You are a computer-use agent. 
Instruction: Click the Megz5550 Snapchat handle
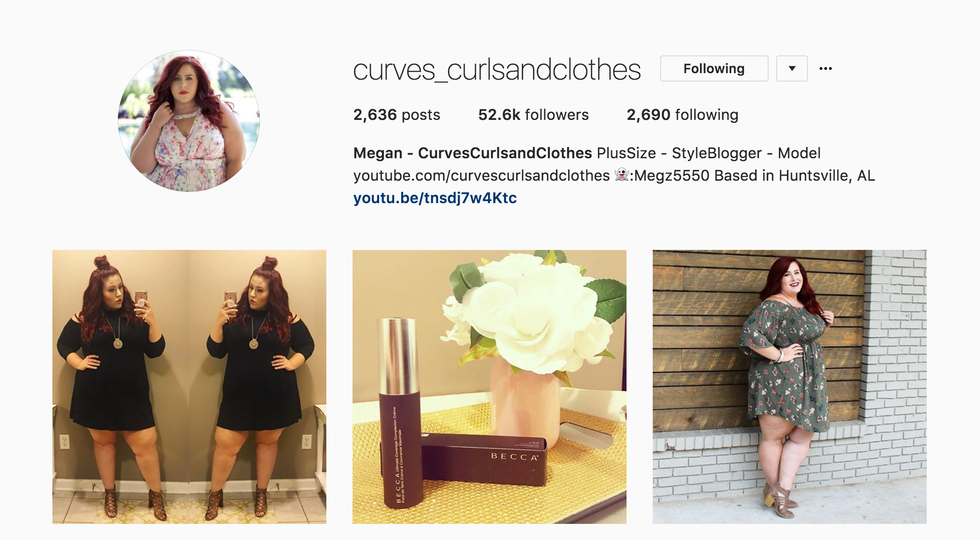pos(669,176)
